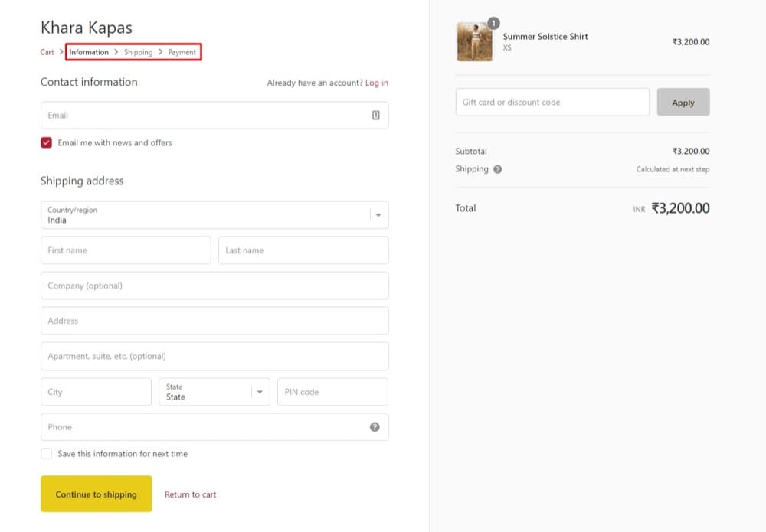Screen dimensions: 766x532
Task: Click the Address input field
Action: coord(214,321)
